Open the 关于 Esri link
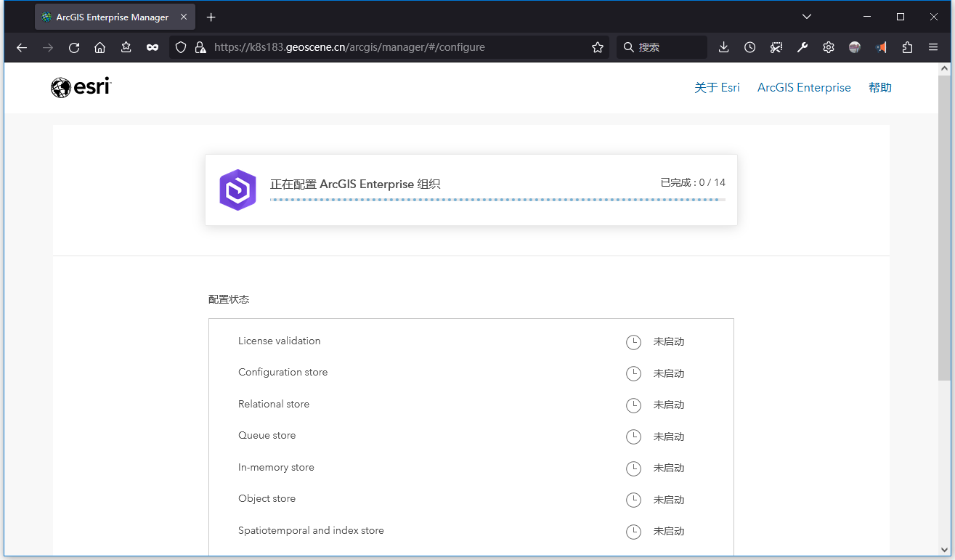 717,87
